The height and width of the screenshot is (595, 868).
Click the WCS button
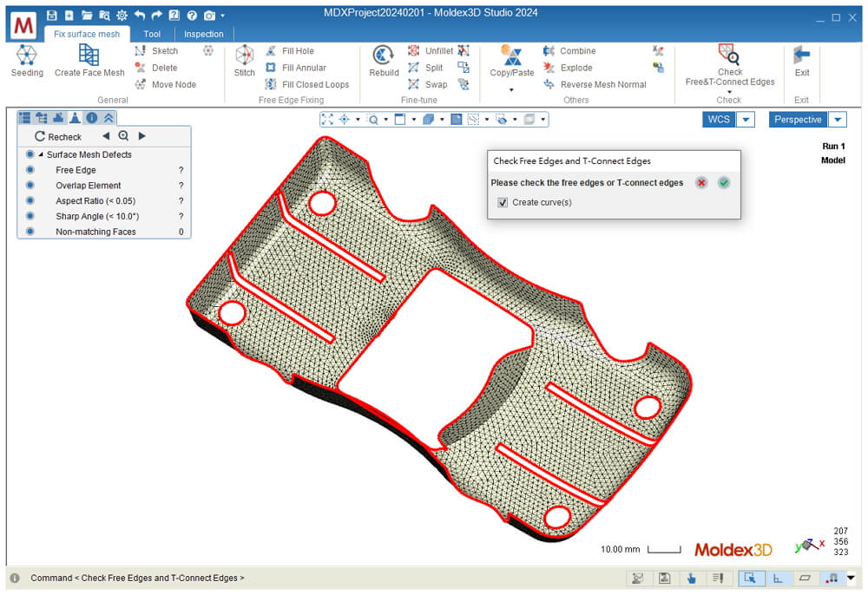pos(719,120)
